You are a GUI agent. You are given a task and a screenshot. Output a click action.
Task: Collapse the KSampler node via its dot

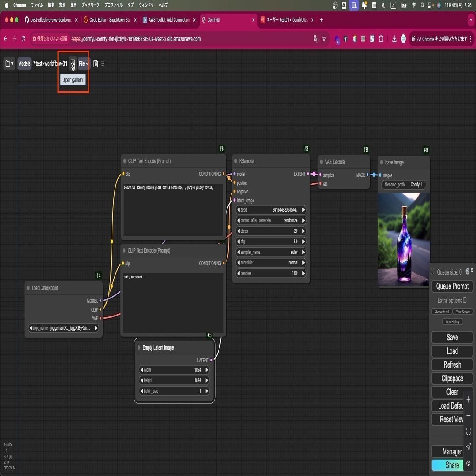click(235, 161)
